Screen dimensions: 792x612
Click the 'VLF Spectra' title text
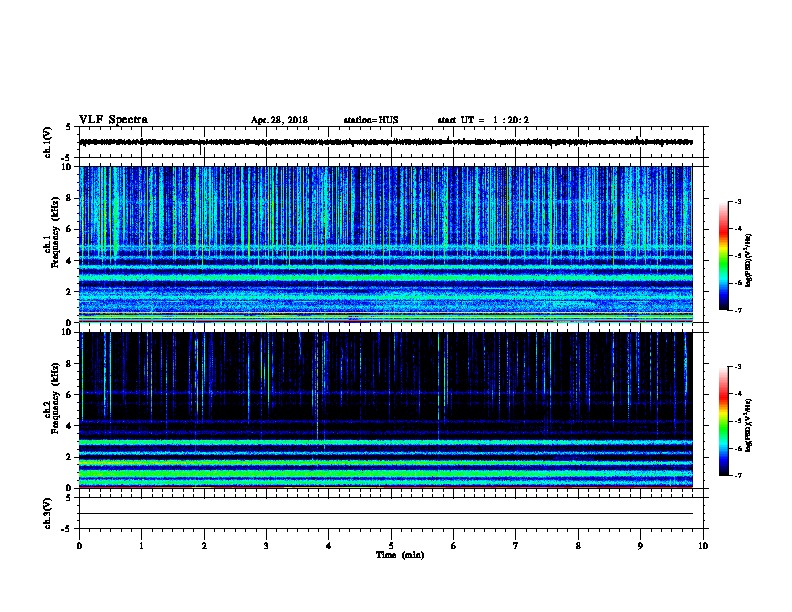[x=113, y=120]
